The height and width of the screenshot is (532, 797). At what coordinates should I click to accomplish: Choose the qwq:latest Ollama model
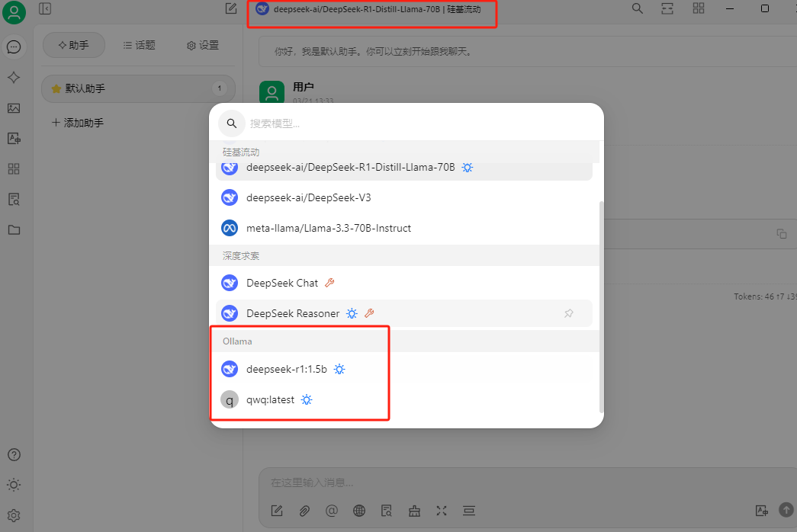[x=404, y=400]
